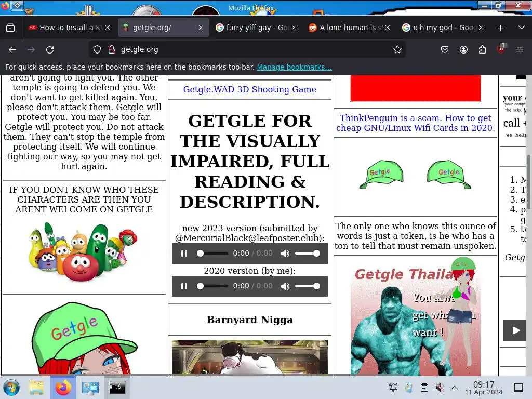532x399 pixels.
Task: Click the 2020 version audio seek slider
Action: coord(212,286)
